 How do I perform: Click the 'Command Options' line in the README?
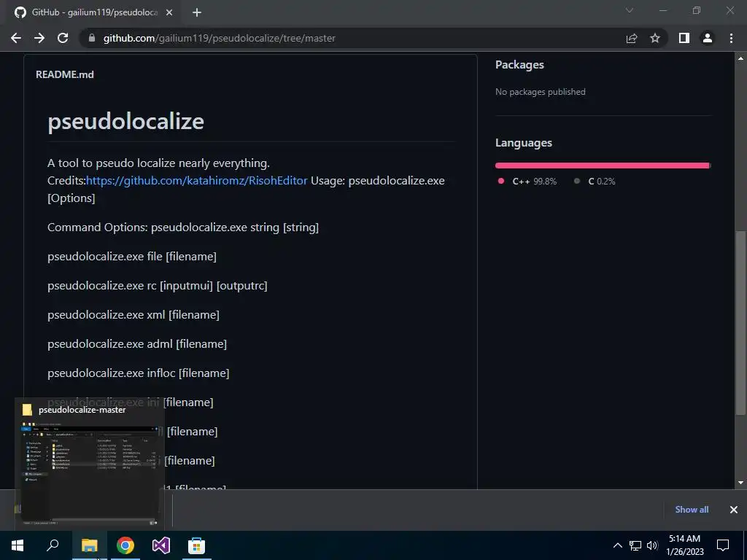(x=183, y=227)
